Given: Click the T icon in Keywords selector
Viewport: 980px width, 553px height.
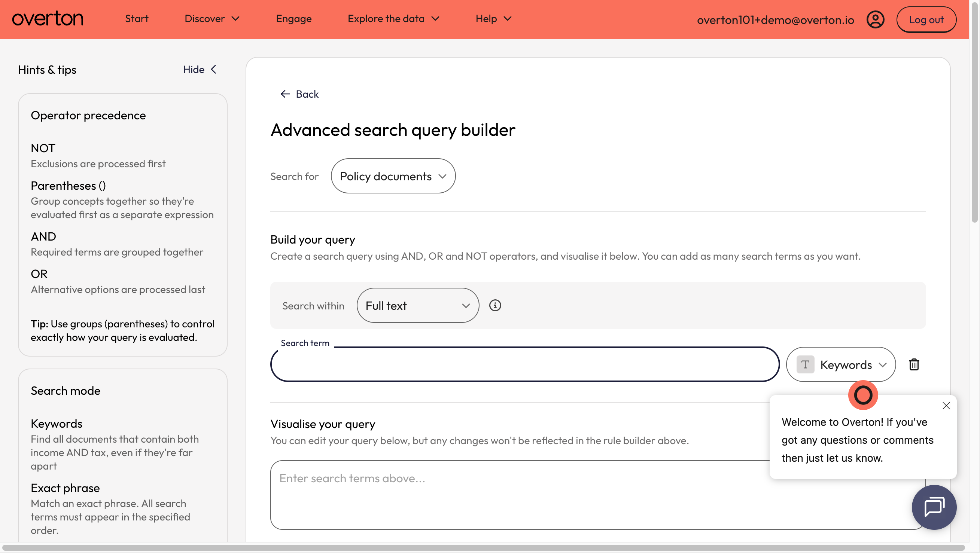Looking at the screenshot, I should click(x=805, y=364).
